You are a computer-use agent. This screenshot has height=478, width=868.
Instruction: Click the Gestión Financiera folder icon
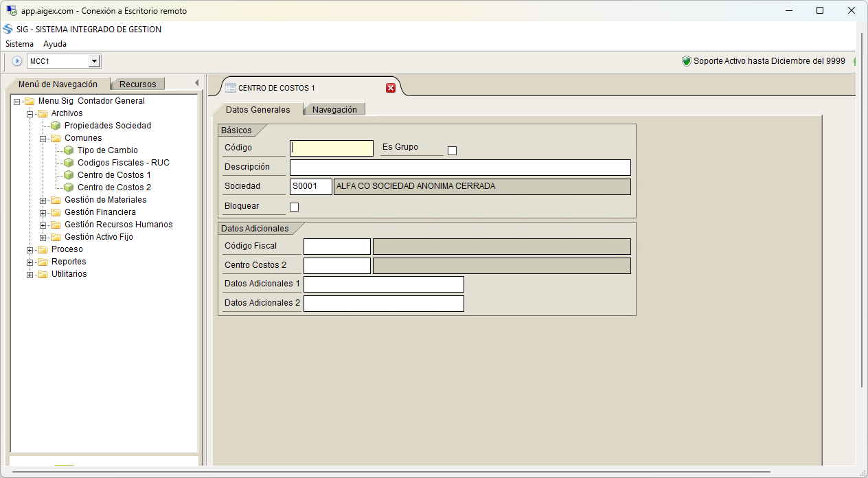click(x=56, y=212)
